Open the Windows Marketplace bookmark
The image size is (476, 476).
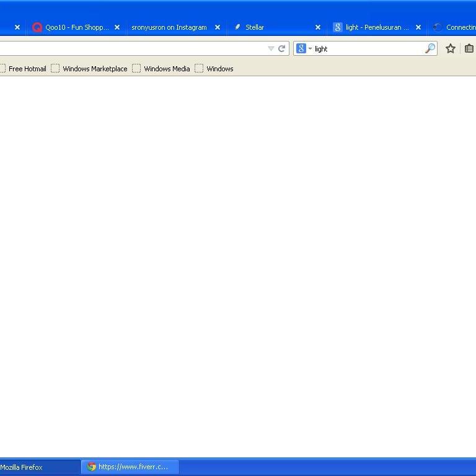click(x=89, y=69)
